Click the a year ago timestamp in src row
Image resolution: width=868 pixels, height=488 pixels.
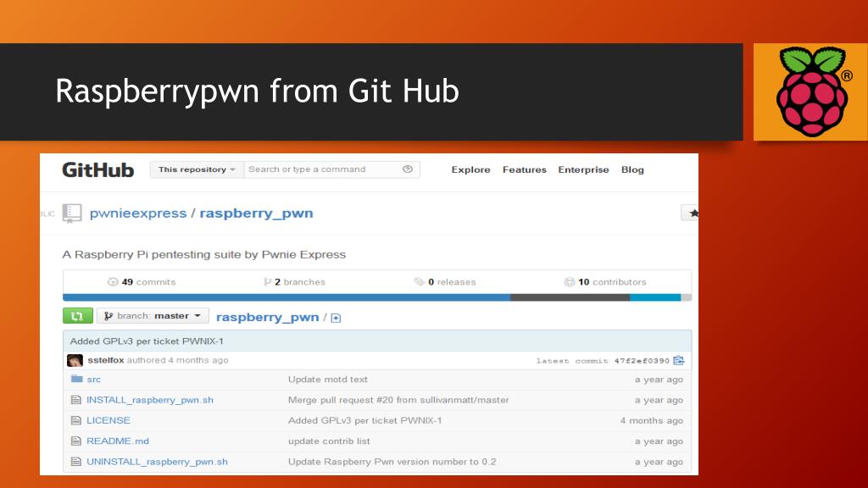pos(659,380)
